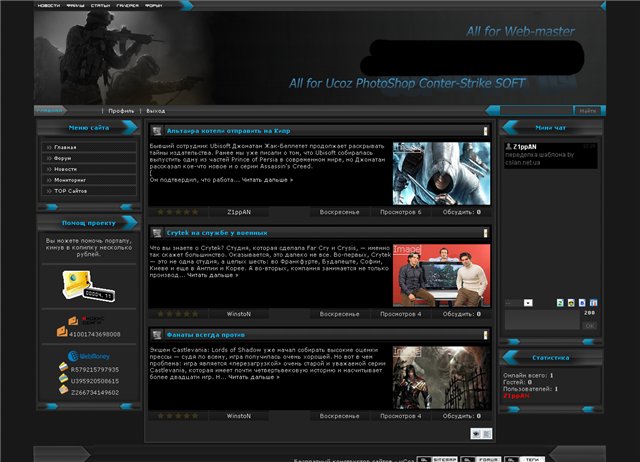
Task: Click the Z1ppAN username in mini chat
Action: [x=524, y=147]
